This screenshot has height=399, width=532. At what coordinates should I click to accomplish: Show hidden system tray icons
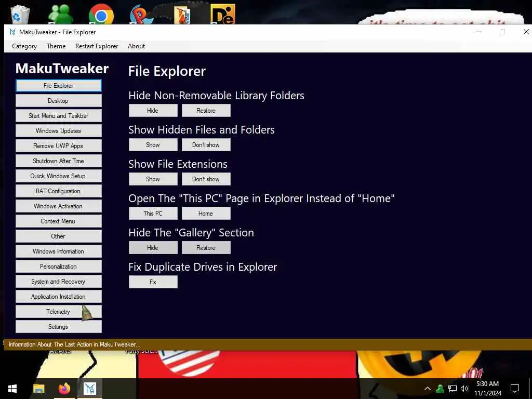pos(428,389)
